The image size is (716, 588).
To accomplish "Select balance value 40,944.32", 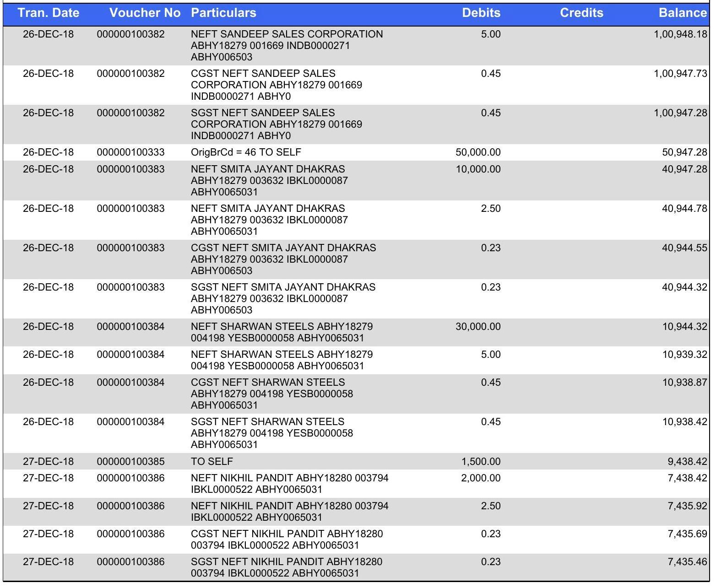I will [684, 287].
